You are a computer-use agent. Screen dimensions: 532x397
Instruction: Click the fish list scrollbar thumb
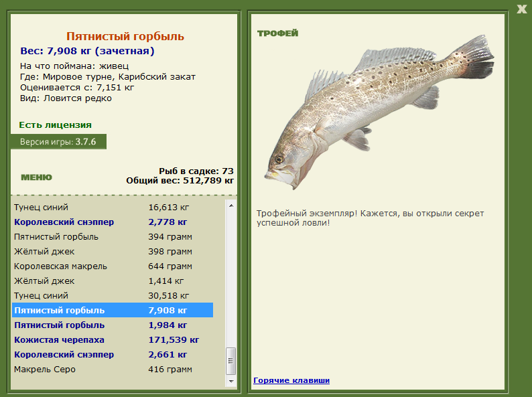click(x=231, y=361)
